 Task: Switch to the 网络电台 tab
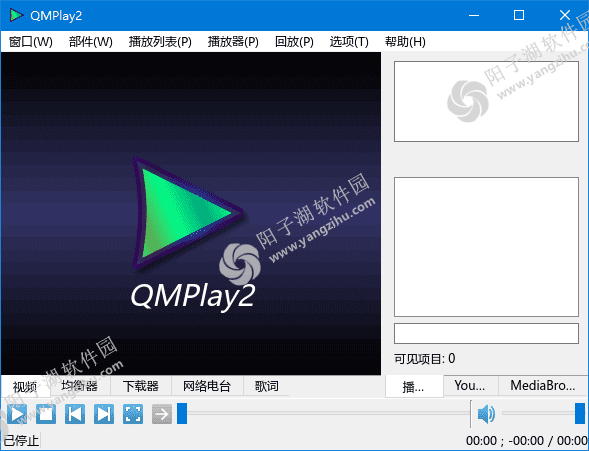click(x=207, y=386)
